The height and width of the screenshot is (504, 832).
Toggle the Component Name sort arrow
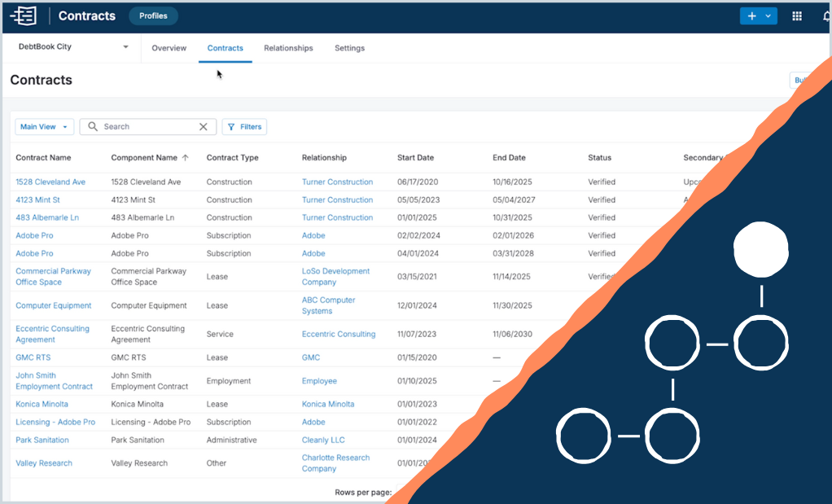(x=185, y=158)
